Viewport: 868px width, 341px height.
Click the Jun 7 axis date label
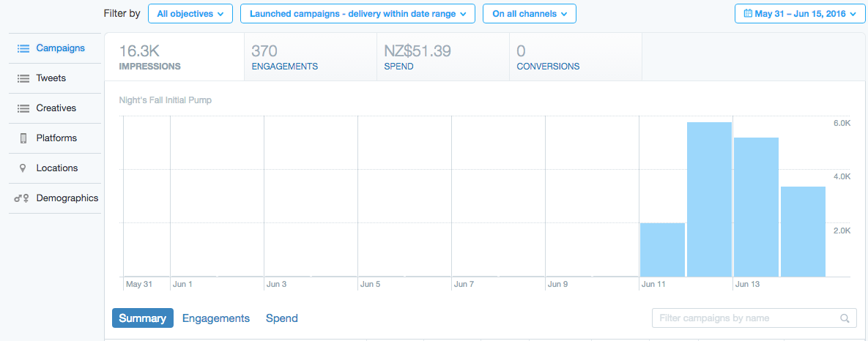(464, 285)
